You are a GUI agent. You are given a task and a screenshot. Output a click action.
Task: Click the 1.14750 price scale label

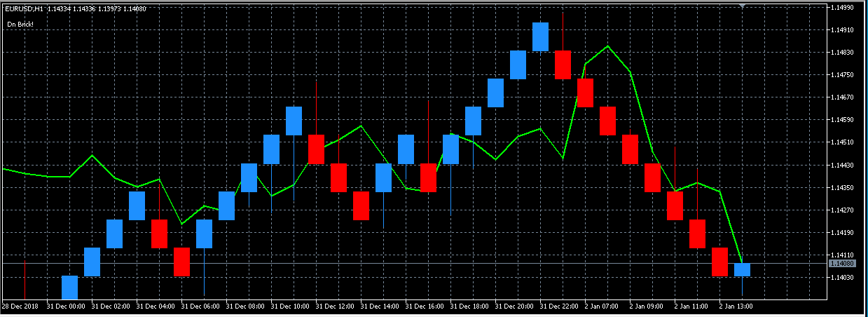tap(841, 75)
